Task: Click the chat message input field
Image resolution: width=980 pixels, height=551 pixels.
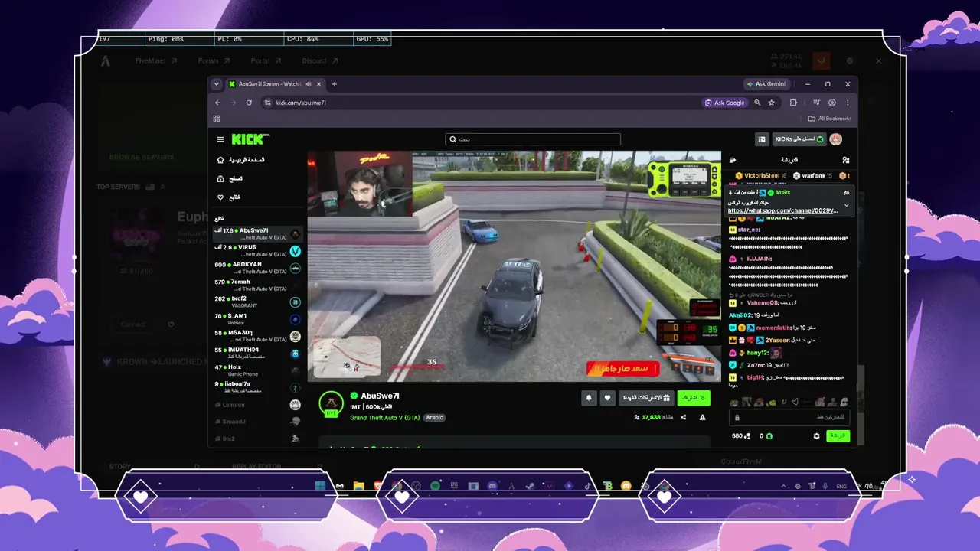Action: [x=789, y=417]
